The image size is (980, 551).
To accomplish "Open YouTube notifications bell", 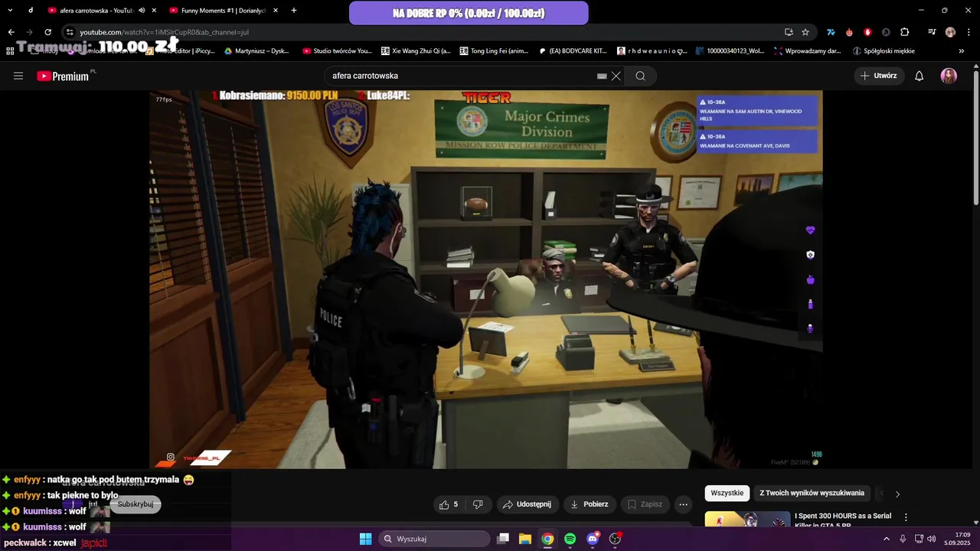I will coord(919,76).
